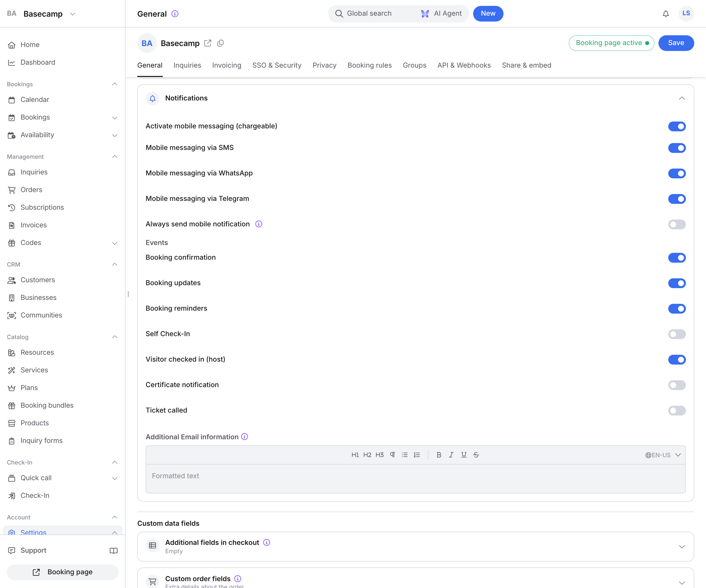Open the Basecamp workspace switcher dropdown
Image resolution: width=706 pixels, height=588 pixels.
pos(72,14)
